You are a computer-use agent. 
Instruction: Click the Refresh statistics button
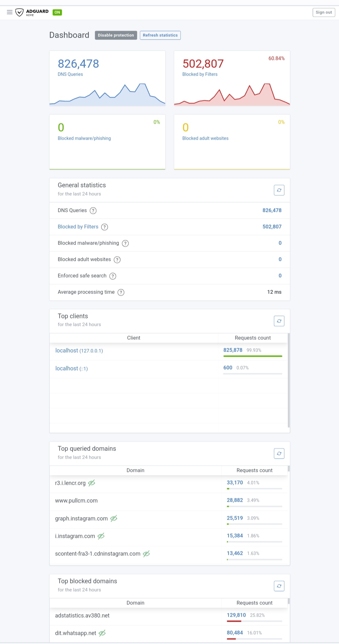click(x=160, y=35)
